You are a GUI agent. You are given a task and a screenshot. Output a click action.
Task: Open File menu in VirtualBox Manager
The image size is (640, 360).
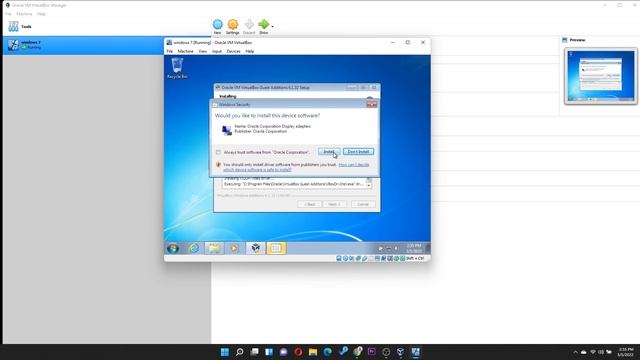pyautogui.click(x=9, y=14)
